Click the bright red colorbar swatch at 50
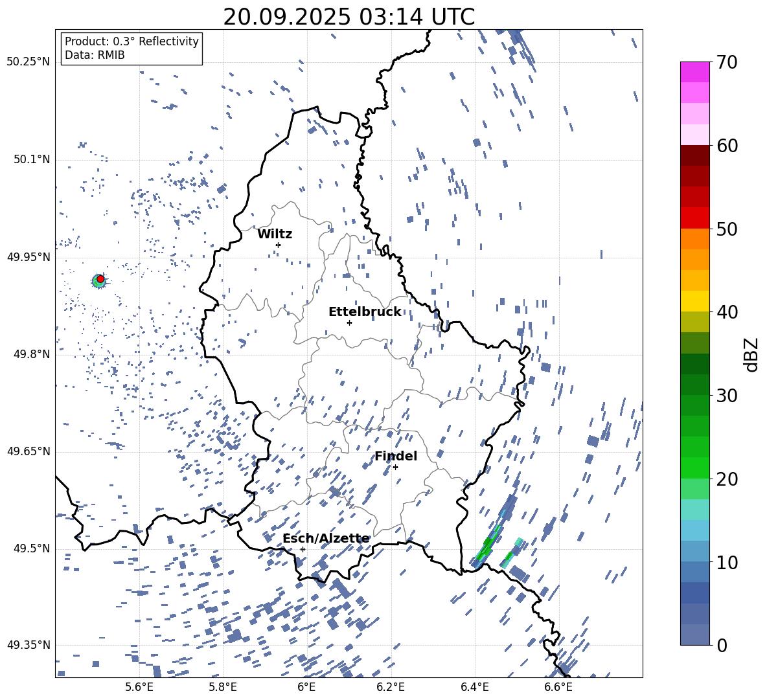767x700 pixels. 694,218
